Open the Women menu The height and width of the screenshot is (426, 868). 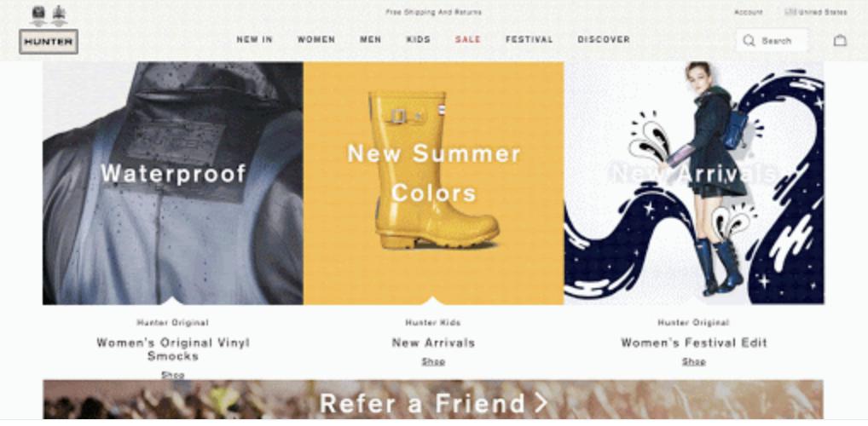316,39
